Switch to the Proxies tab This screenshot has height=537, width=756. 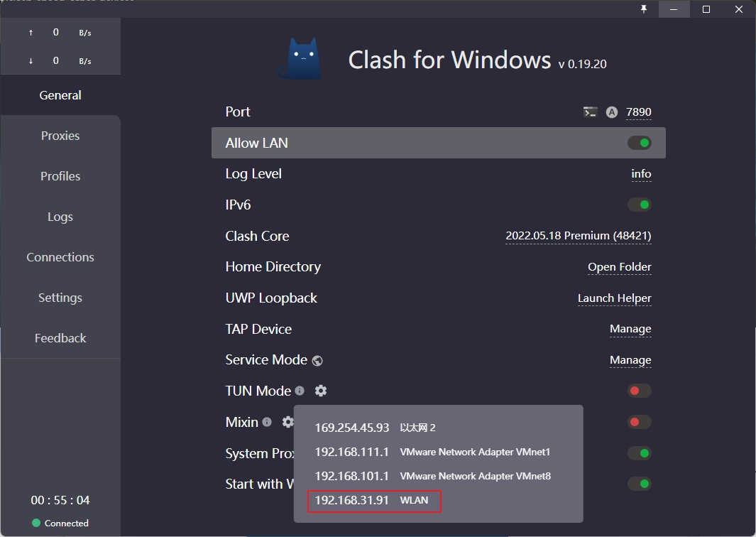(x=60, y=136)
